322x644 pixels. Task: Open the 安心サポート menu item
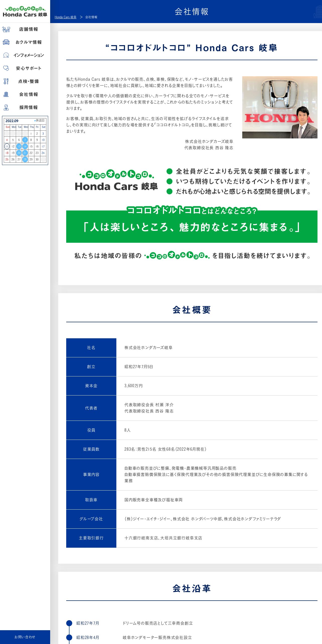(x=25, y=68)
